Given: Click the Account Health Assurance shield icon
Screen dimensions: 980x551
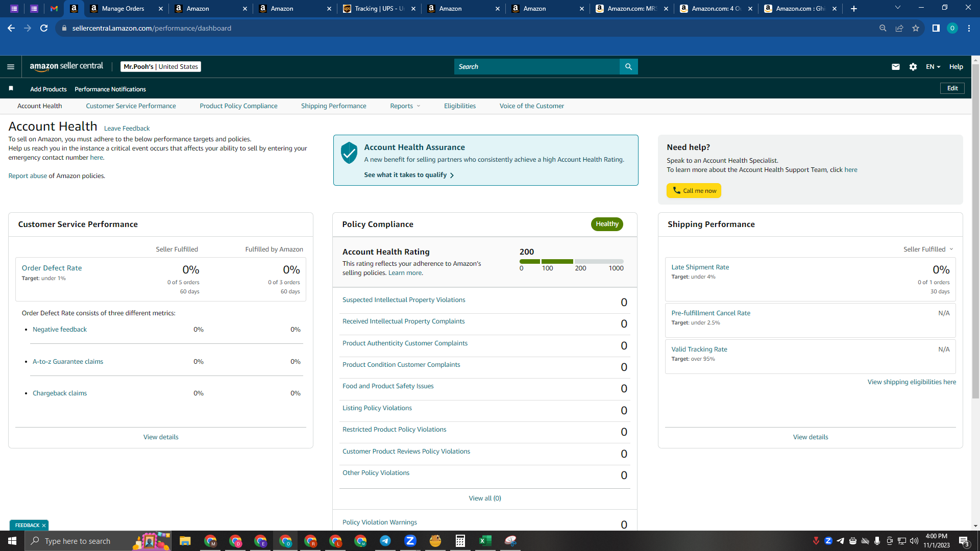Looking at the screenshot, I should coord(349,153).
